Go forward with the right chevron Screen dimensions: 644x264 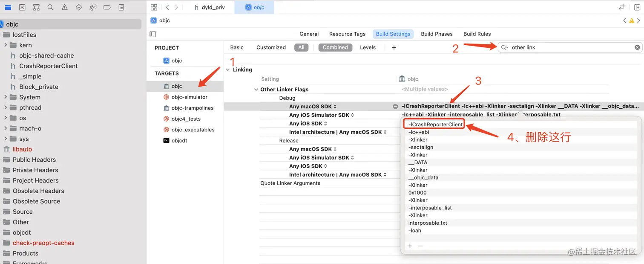coord(177,7)
